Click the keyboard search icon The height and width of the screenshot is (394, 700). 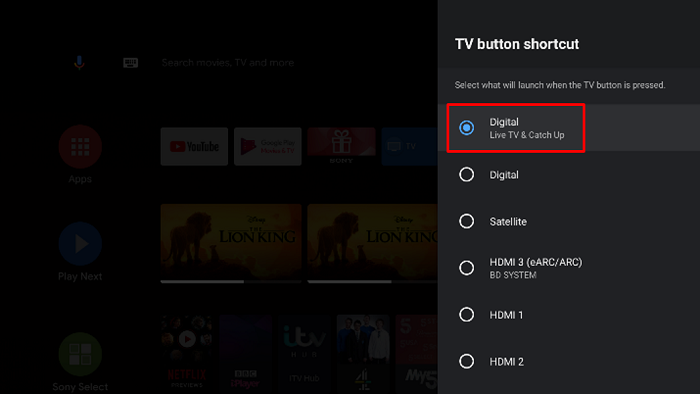[130, 62]
